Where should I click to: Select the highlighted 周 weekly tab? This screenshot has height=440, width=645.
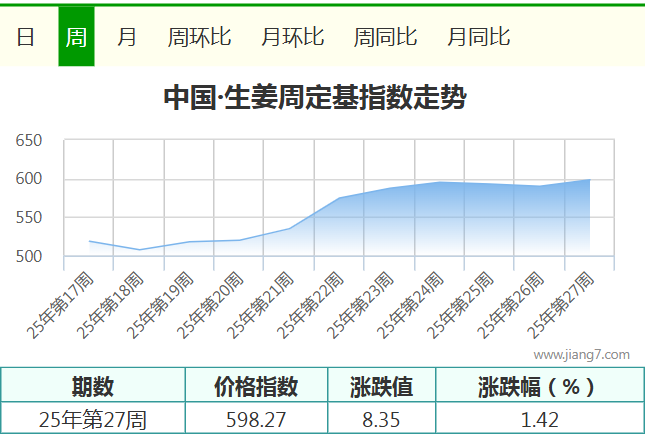pos(76,36)
